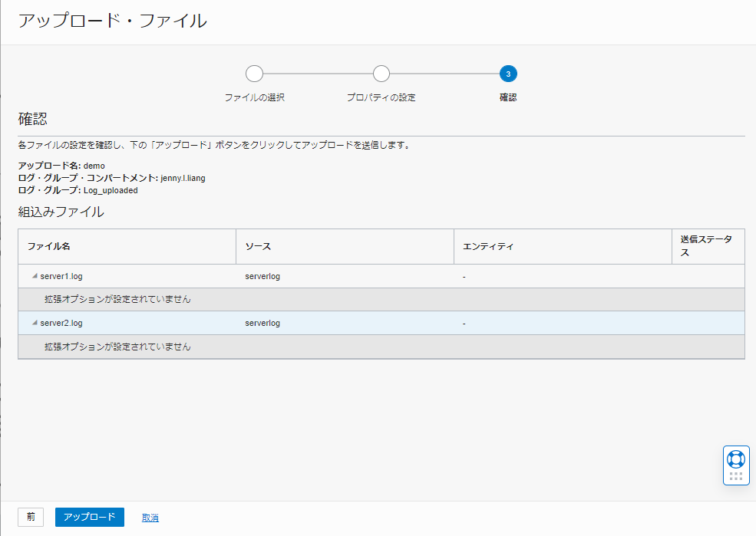Switch to the ファイルの選択 wizard step

pos(254,97)
